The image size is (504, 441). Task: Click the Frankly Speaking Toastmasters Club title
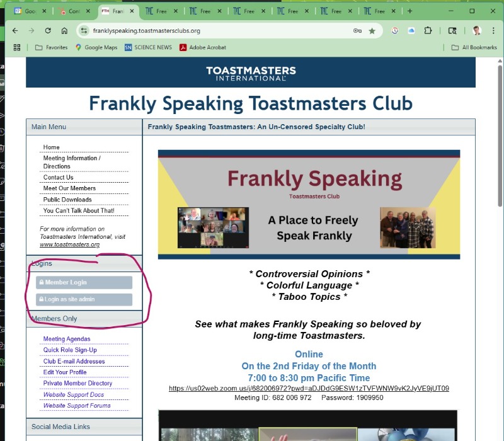(251, 103)
